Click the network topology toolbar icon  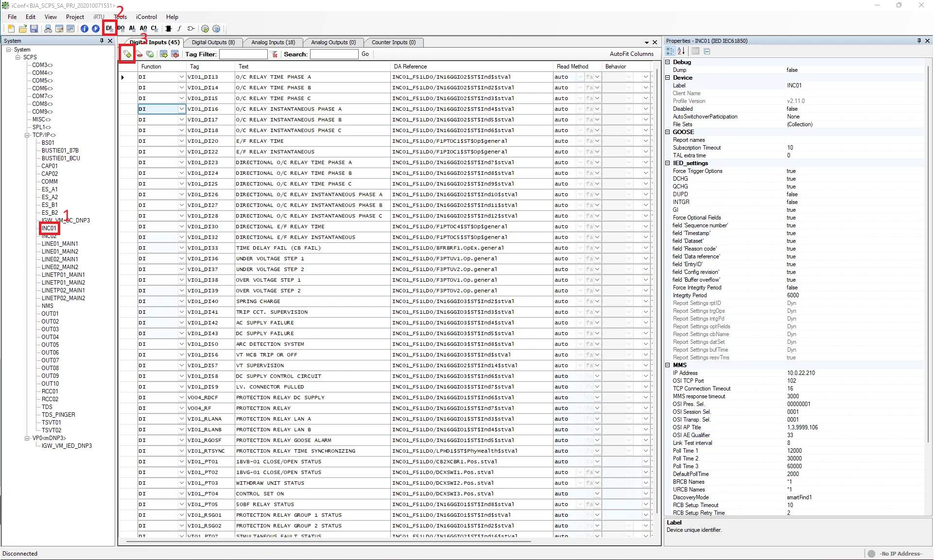tap(48, 29)
